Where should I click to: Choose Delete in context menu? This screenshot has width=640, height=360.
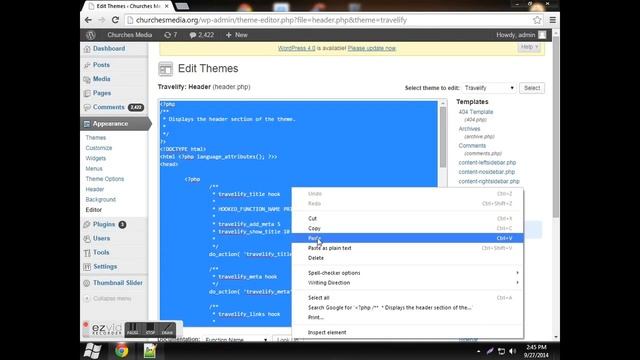point(408,258)
